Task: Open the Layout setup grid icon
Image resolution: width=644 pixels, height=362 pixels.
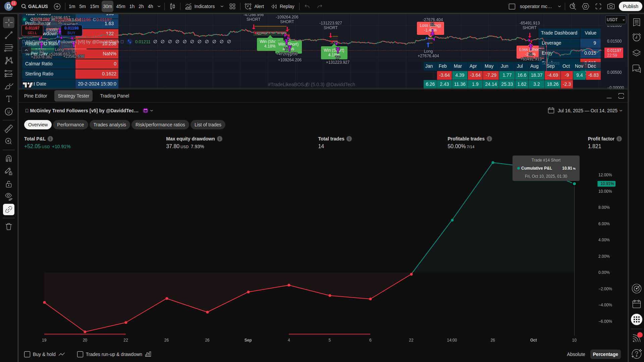Action: (232, 6)
